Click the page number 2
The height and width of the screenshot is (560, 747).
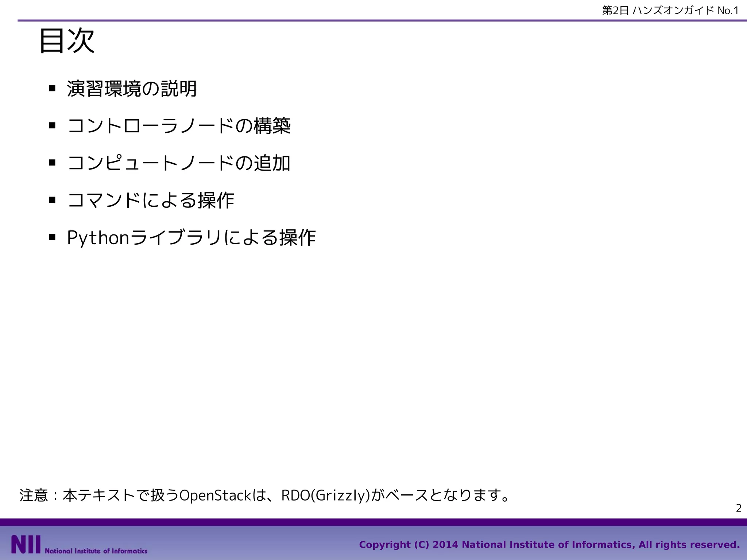pos(739,508)
